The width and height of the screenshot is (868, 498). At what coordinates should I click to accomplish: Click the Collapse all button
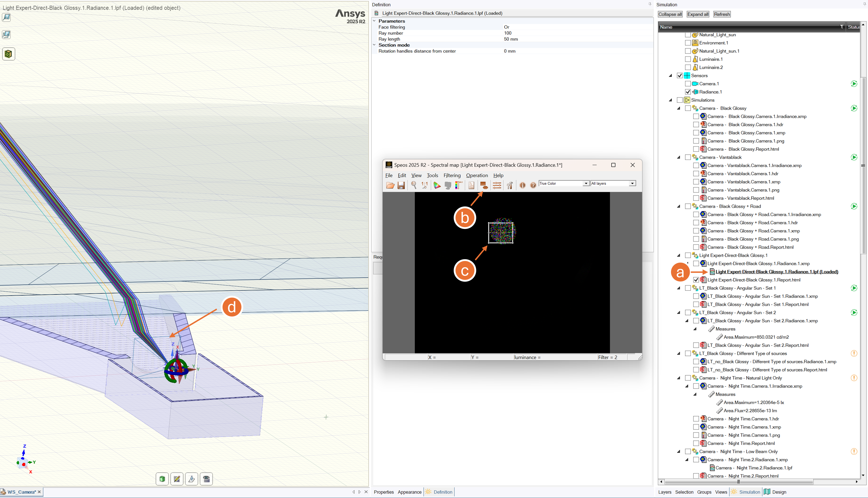click(670, 14)
